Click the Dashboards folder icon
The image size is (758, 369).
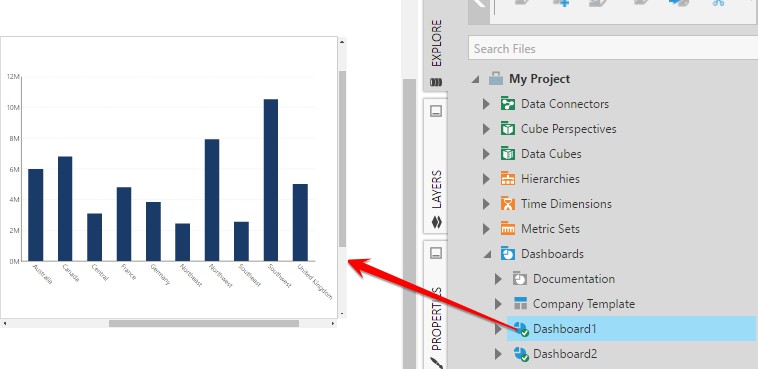(x=508, y=253)
